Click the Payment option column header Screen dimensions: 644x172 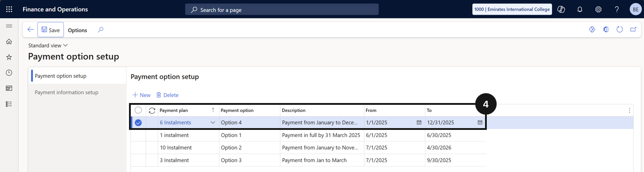point(249,110)
